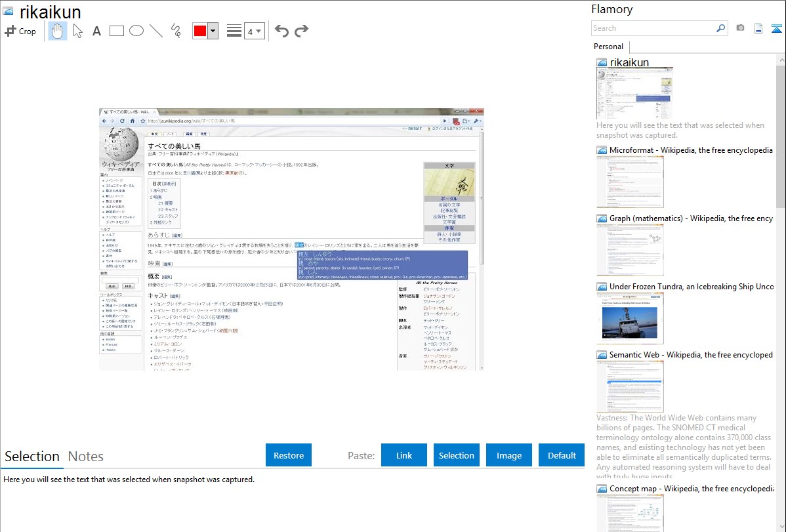This screenshot has width=786, height=532.
Task: Paste using Default option
Action: (x=562, y=455)
